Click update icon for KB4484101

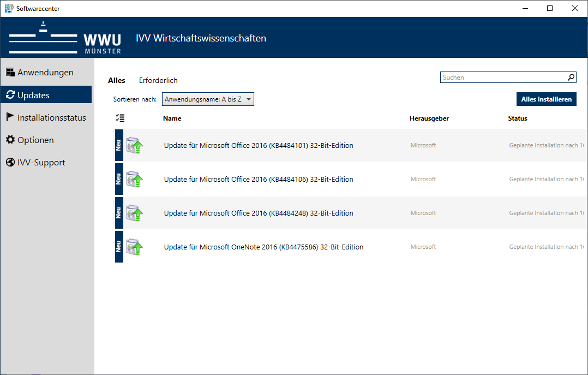pyautogui.click(x=134, y=146)
